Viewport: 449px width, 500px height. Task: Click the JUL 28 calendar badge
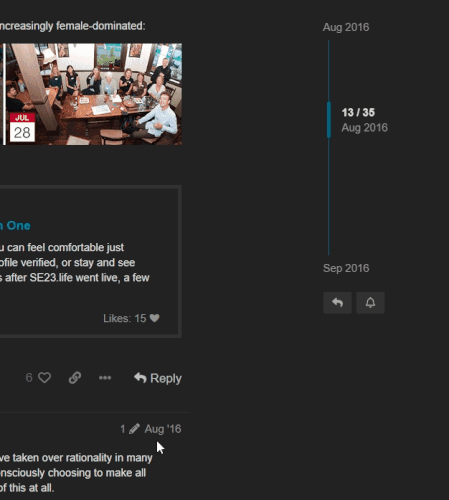(x=22, y=127)
